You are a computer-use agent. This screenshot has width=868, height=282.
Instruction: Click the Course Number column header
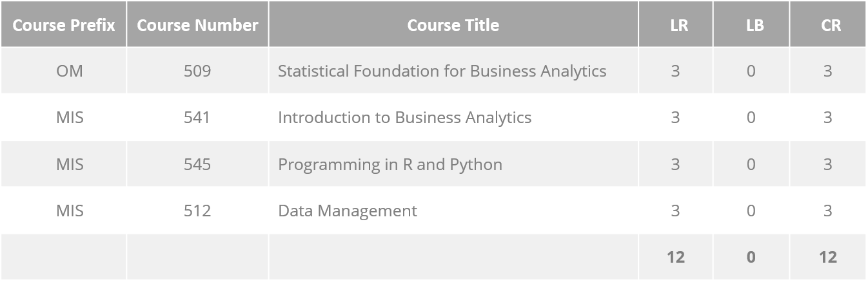tap(197, 25)
